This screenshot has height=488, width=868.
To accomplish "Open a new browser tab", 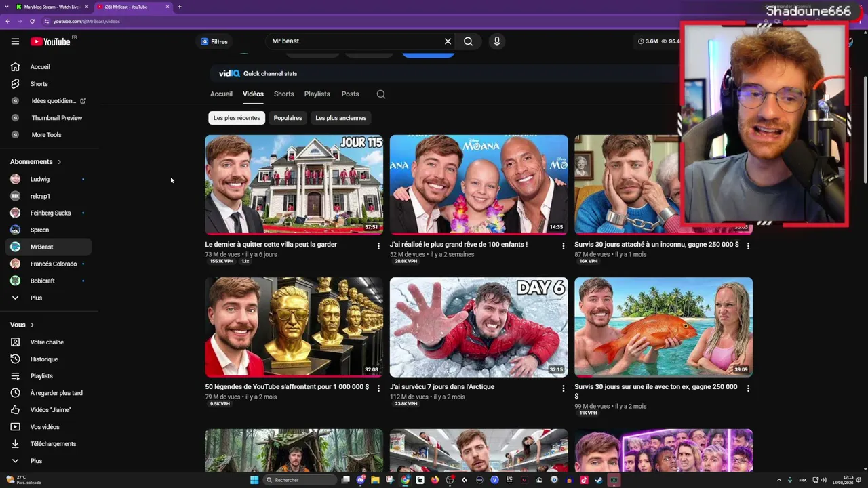I will (x=180, y=7).
